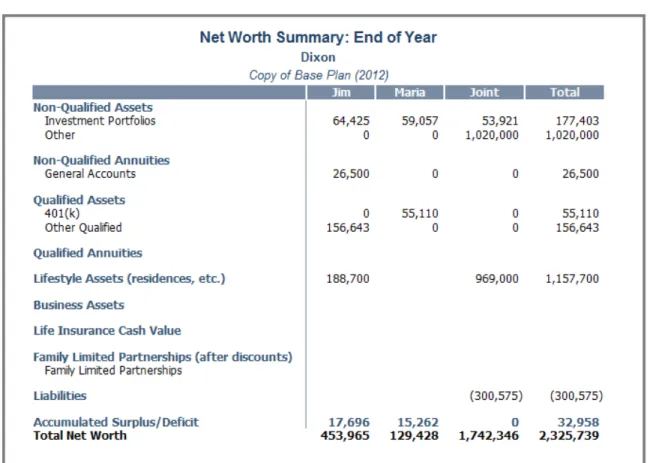Viewport: 650px width, 463px height.
Task: Select Maria's Other Qualified value 0
Action: (435, 228)
